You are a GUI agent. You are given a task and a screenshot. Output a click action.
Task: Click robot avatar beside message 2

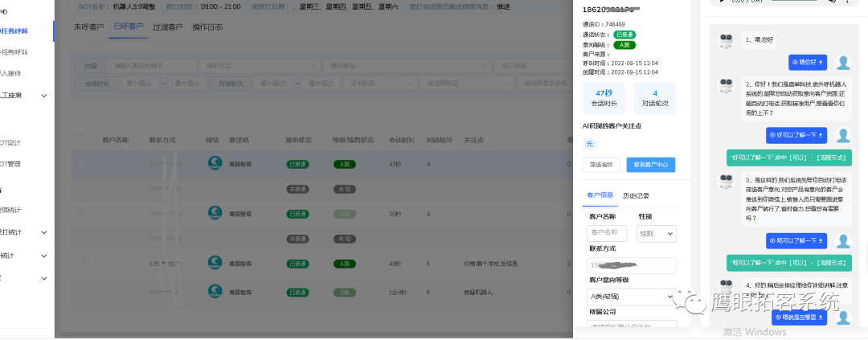pos(726,85)
